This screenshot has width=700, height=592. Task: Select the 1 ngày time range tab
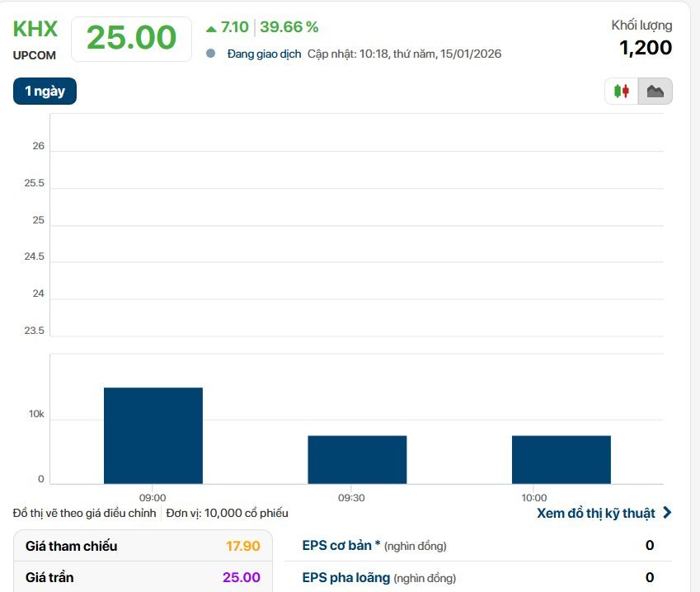click(x=45, y=91)
